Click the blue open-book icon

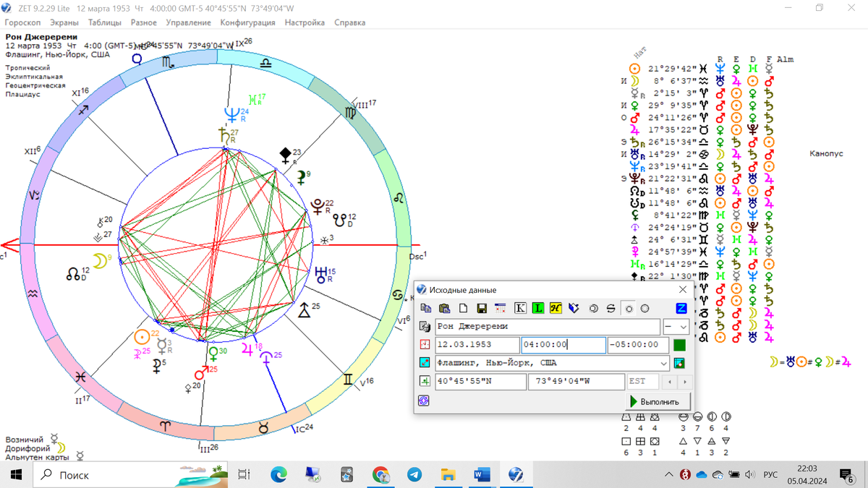574,308
